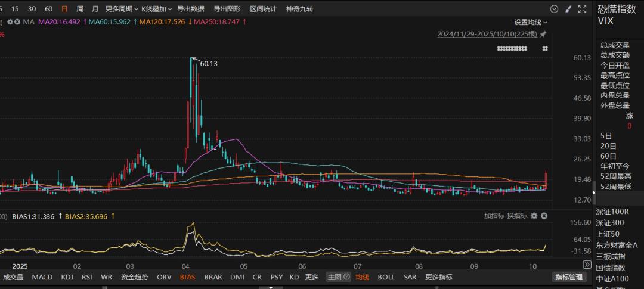Select the BIAS indicator tab
The image size is (644, 289).
188,277
